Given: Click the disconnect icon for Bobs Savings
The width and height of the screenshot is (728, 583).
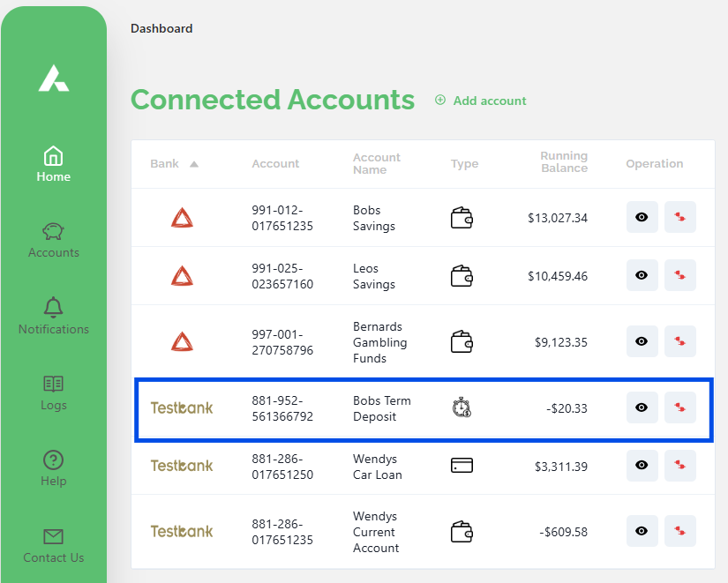Looking at the screenshot, I should pyautogui.click(x=679, y=217).
